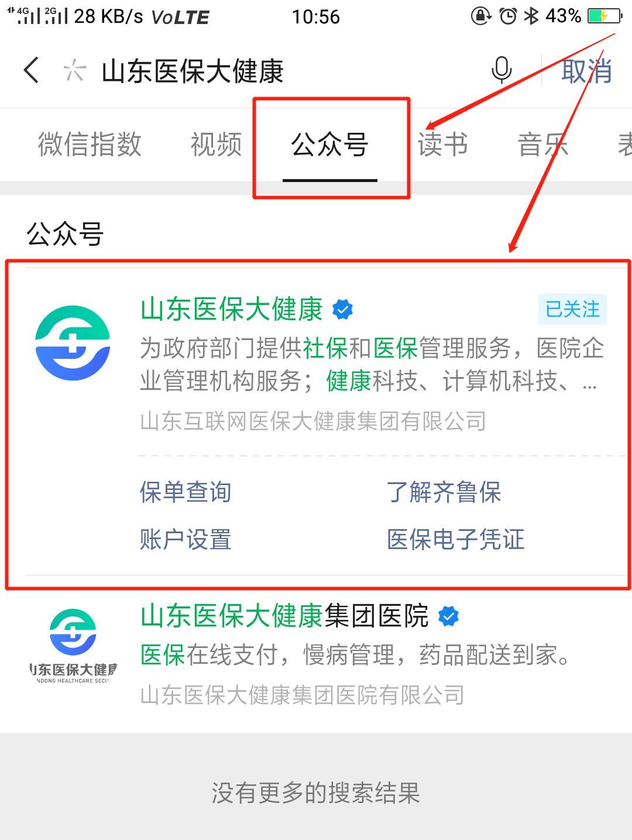Switch to the 读书 tab
632x840 pixels.
click(443, 144)
